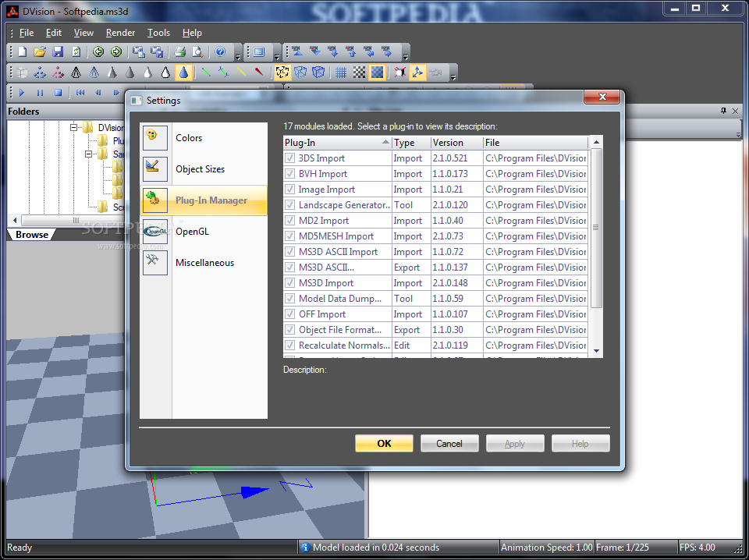The height and width of the screenshot is (560, 749).
Task: Save the model with the floppy icon
Action: [x=58, y=51]
